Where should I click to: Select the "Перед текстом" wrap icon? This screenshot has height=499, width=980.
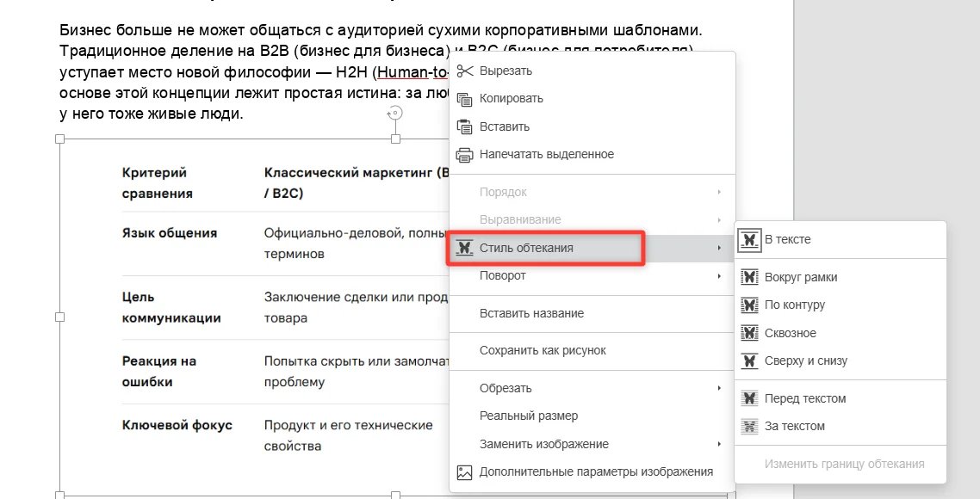(x=749, y=398)
